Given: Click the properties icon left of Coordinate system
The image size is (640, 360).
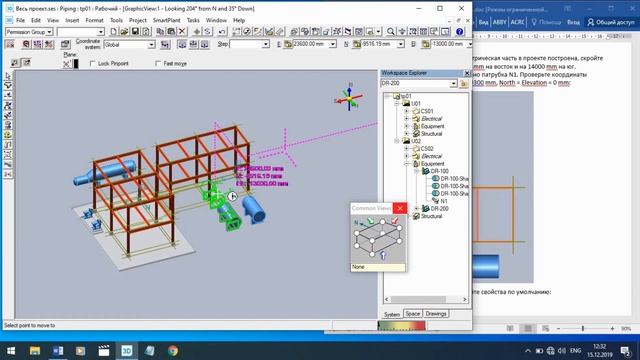Looking at the screenshot, I should (65, 44).
